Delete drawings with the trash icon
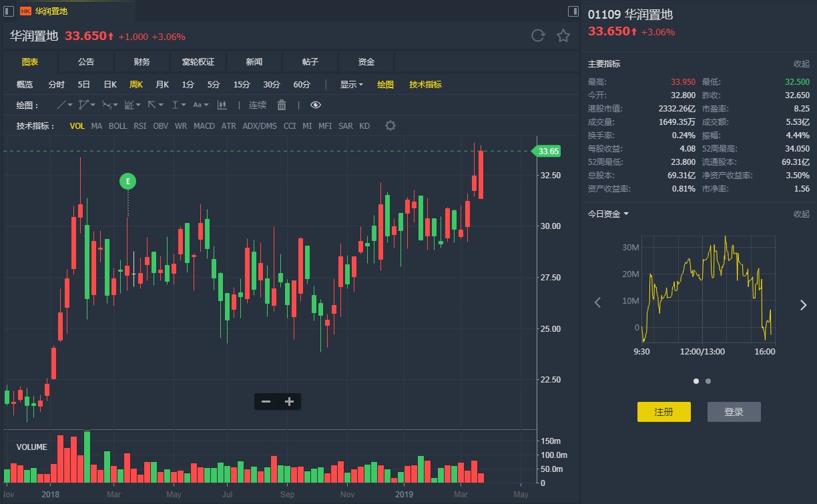The height and width of the screenshot is (504, 817). (282, 105)
